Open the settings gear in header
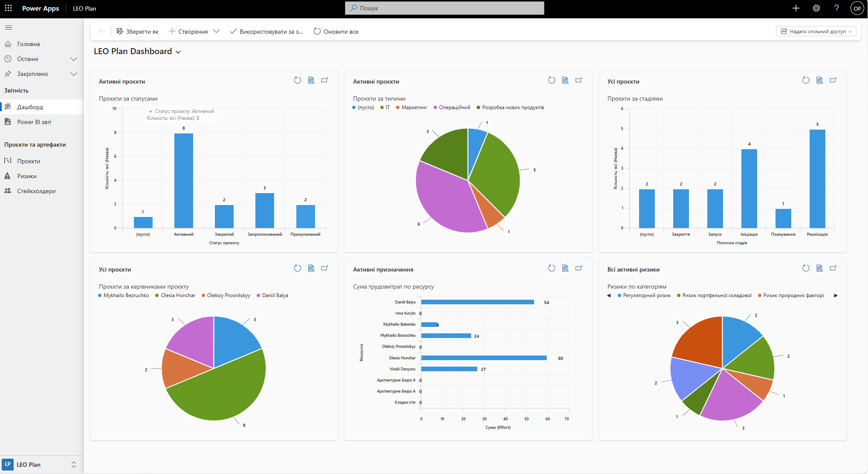868x474 pixels. [x=816, y=8]
